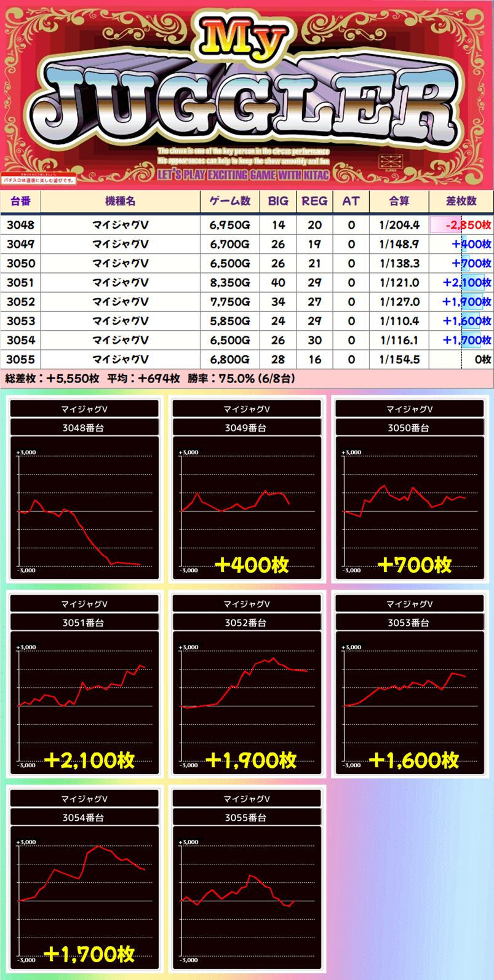Click the 平均：+694枚 summary text
The width and height of the screenshot is (494, 980).
(x=143, y=379)
